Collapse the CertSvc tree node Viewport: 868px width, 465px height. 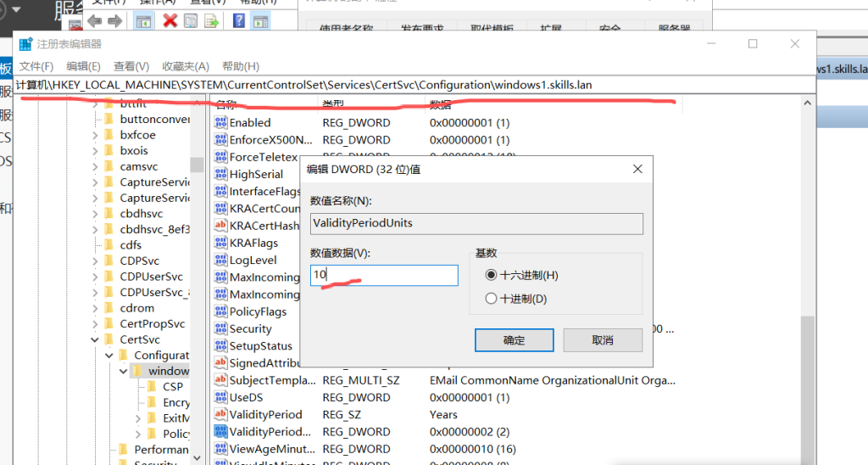point(97,339)
